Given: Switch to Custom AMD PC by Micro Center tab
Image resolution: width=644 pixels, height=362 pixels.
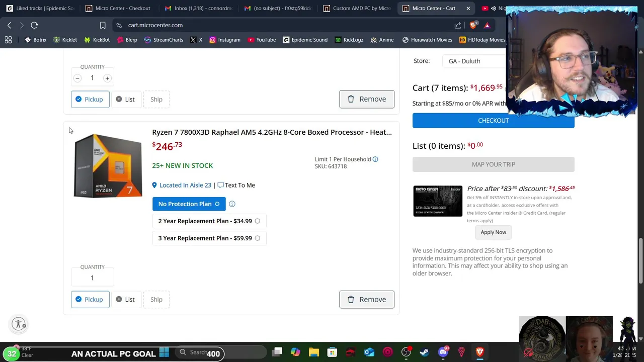Looking at the screenshot, I should coord(357,8).
